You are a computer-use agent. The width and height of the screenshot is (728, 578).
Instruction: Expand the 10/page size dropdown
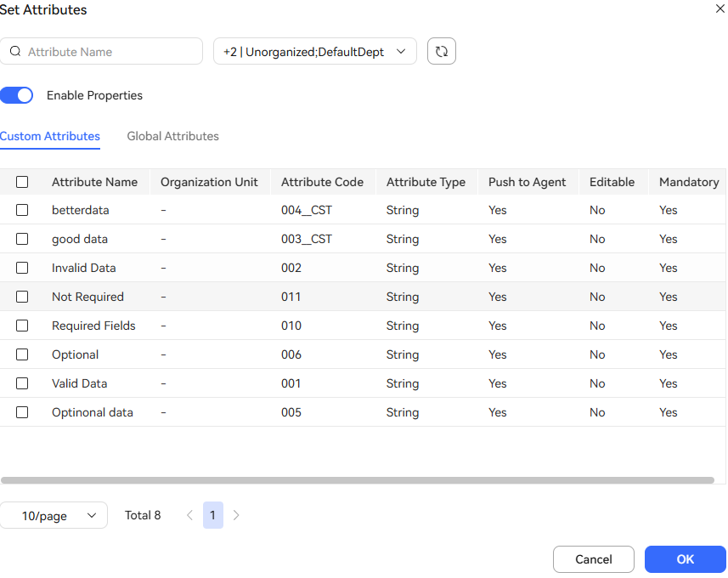click(x=54, y=515)
